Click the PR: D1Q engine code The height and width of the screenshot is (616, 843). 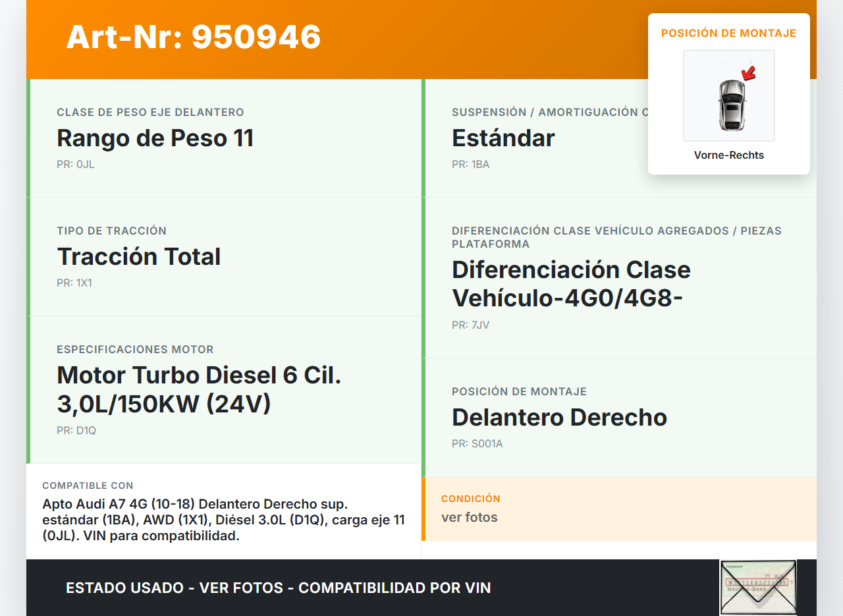click(x=76, y=431)
